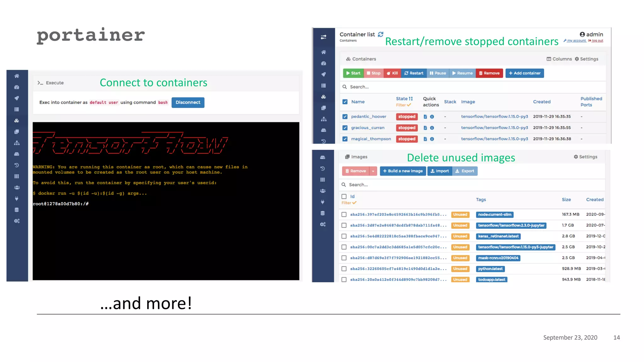Remove the selected containers
This screenshot has width=644, height=362.
click(489, 73)
